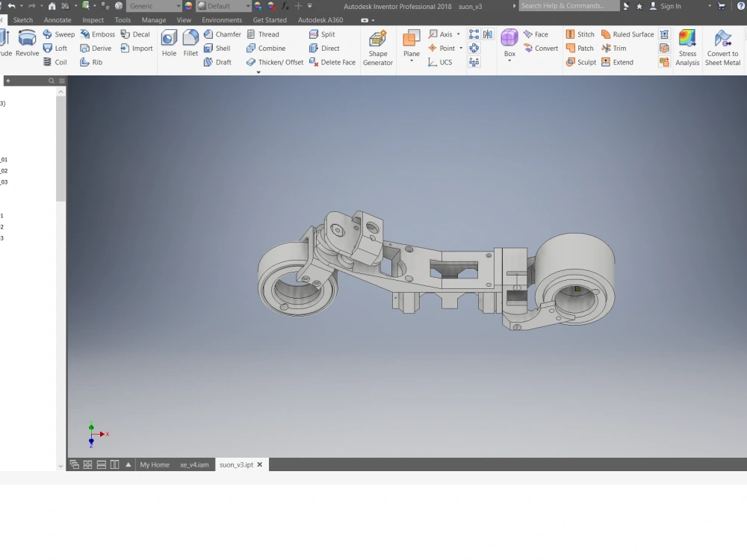The image size is (747, 560).
Task: Pick the Coil tool
Action: pyautogui.click(x=55, y=62)
